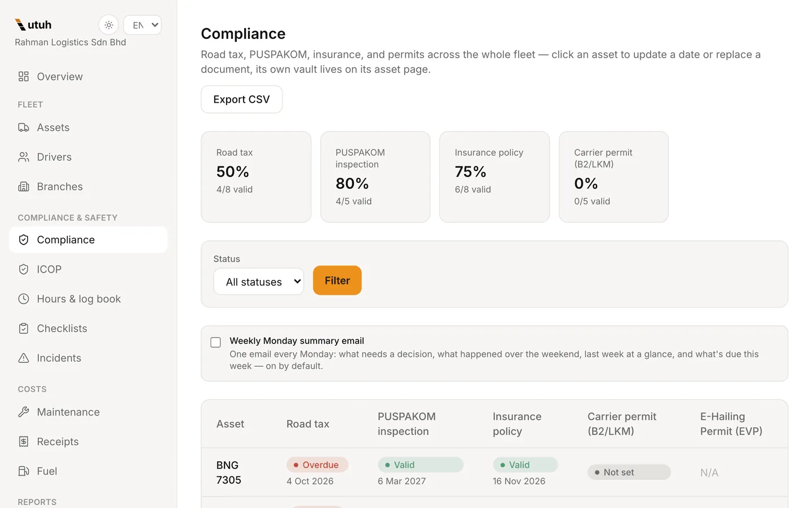Click the "6 Mar 2027" inspection date
The width and height of the screenshot is (812, 508).
402,481
